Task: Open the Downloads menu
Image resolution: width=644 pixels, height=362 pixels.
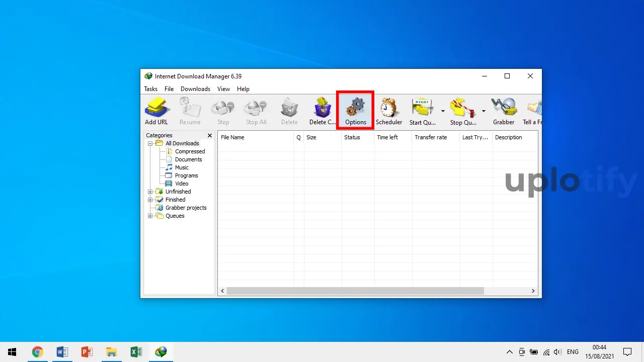Action: 195,88
